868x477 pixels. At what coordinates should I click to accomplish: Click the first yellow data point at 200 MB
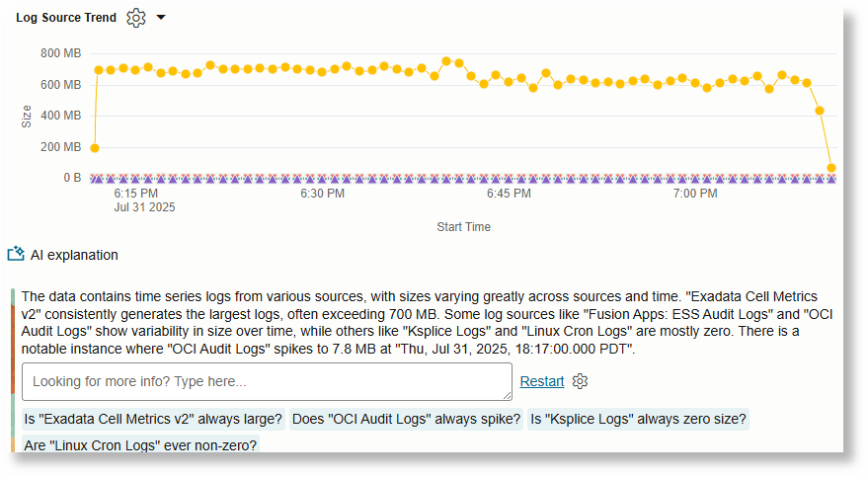click(95, 148)
